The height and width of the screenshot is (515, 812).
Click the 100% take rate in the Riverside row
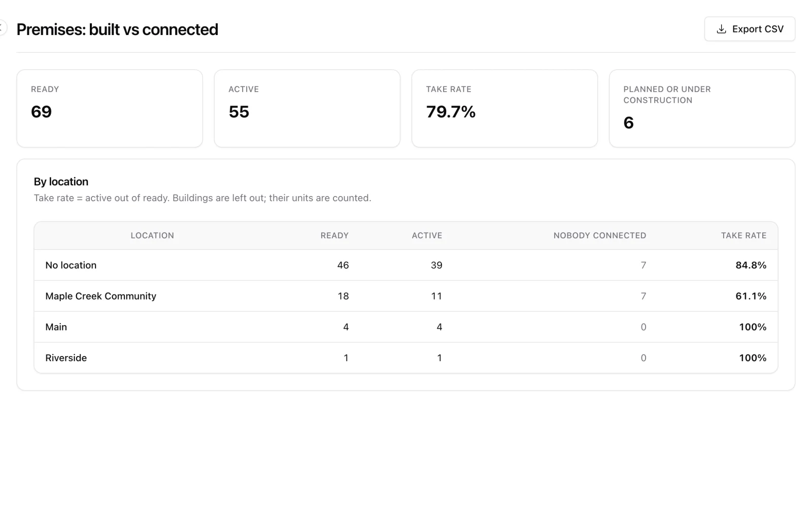(753, 358)
